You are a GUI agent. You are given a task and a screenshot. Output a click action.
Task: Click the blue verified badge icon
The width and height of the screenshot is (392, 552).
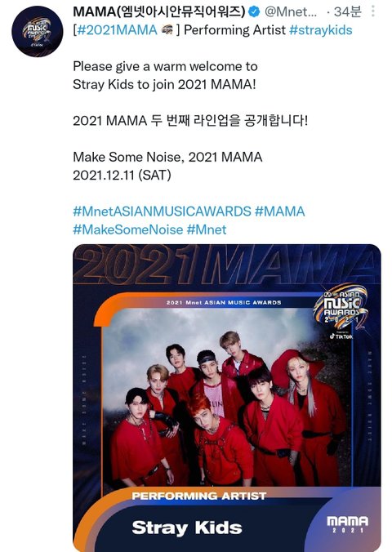click(x=254, y=11)
